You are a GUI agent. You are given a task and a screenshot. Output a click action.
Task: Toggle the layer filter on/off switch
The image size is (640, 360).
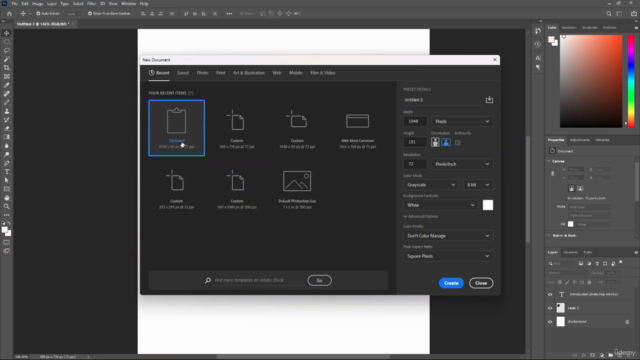click(621, 263)
